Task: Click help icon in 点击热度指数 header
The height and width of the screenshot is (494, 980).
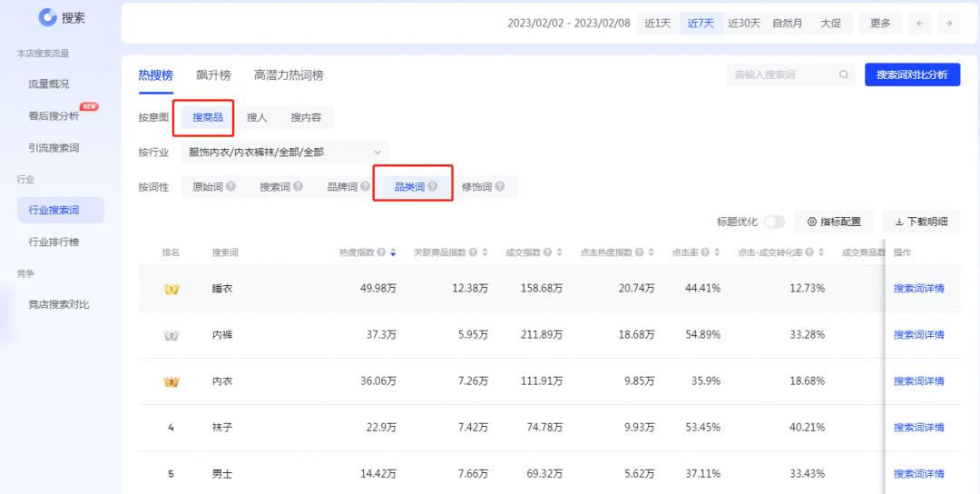Action: coord(640,252)
